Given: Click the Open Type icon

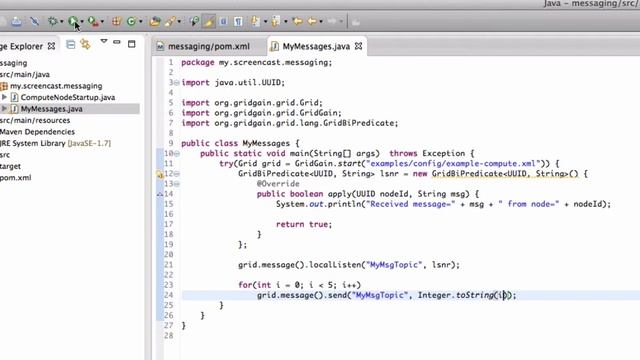Looking at the screenshot, I should click(155, 21).
